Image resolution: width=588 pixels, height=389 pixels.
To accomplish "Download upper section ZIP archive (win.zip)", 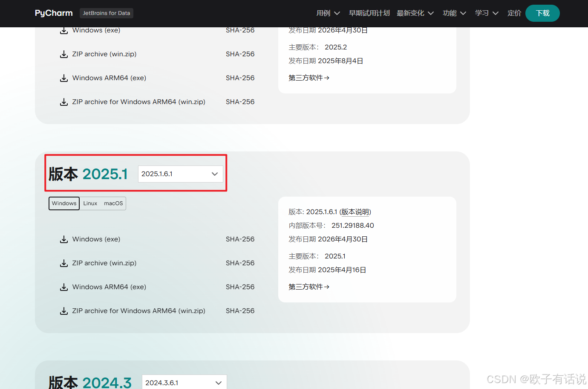I will coord(104,54).
